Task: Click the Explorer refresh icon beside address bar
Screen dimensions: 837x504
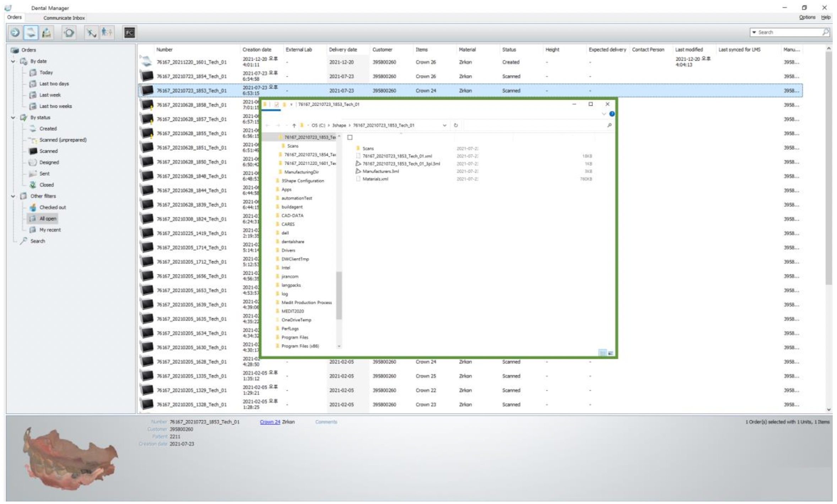Action: [x=456, y=125]
